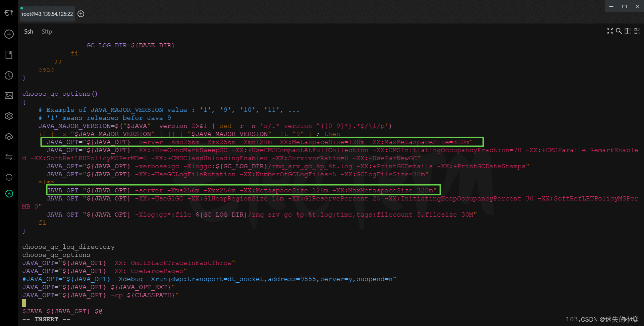Screen dimensions: 644x326
Task: Click the 'else' keyword
Action: click(46, 182)
